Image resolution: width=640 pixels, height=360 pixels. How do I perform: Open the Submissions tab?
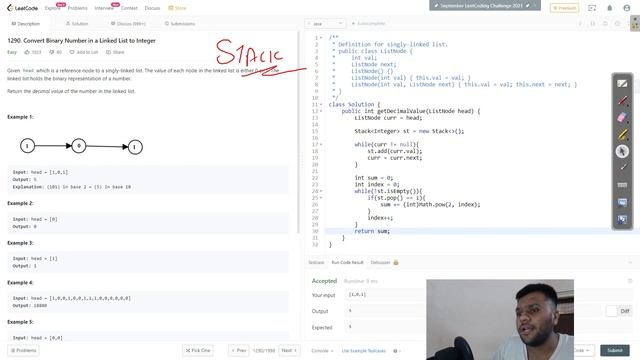pyautogui.click(x=180, y=24)
